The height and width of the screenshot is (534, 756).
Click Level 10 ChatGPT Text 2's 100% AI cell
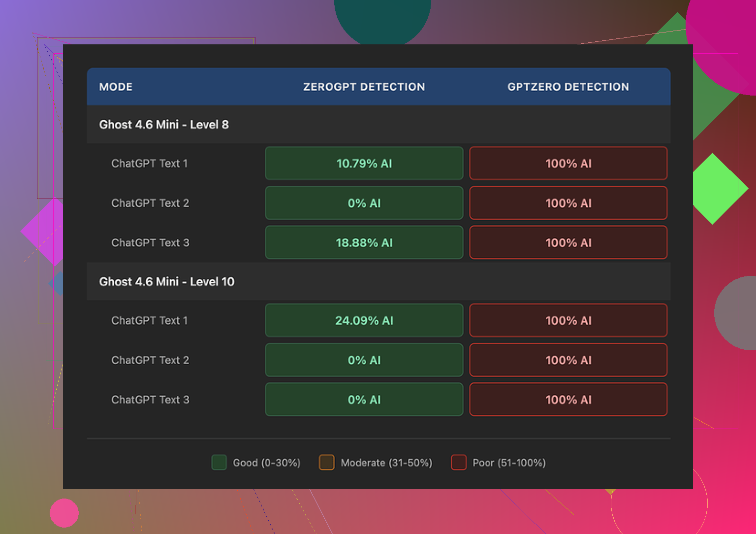[x=568, y=360]
